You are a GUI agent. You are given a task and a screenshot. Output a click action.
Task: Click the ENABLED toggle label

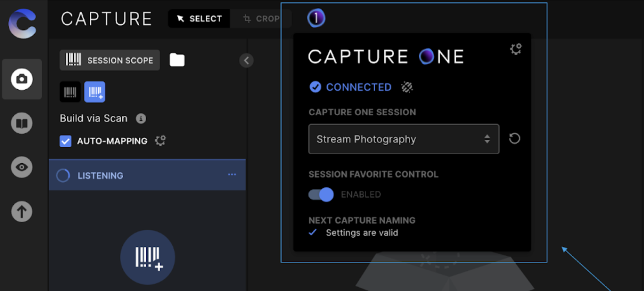(361, 195)
